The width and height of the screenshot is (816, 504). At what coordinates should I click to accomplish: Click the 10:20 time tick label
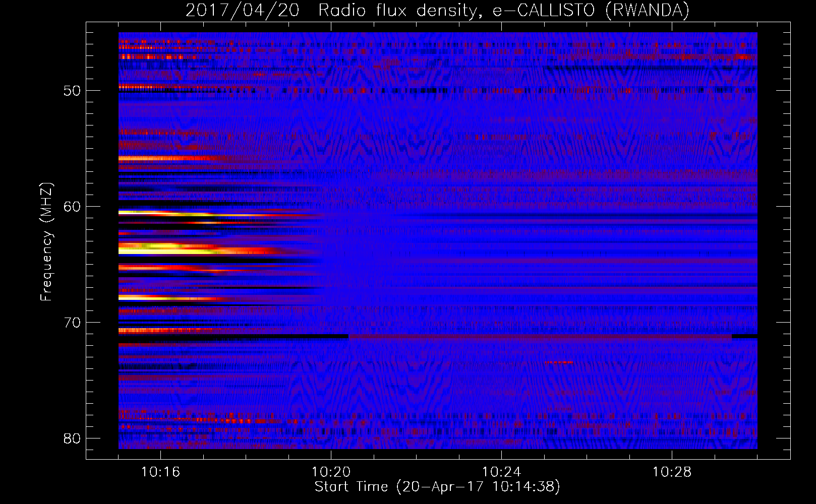(x=331, y=472)
